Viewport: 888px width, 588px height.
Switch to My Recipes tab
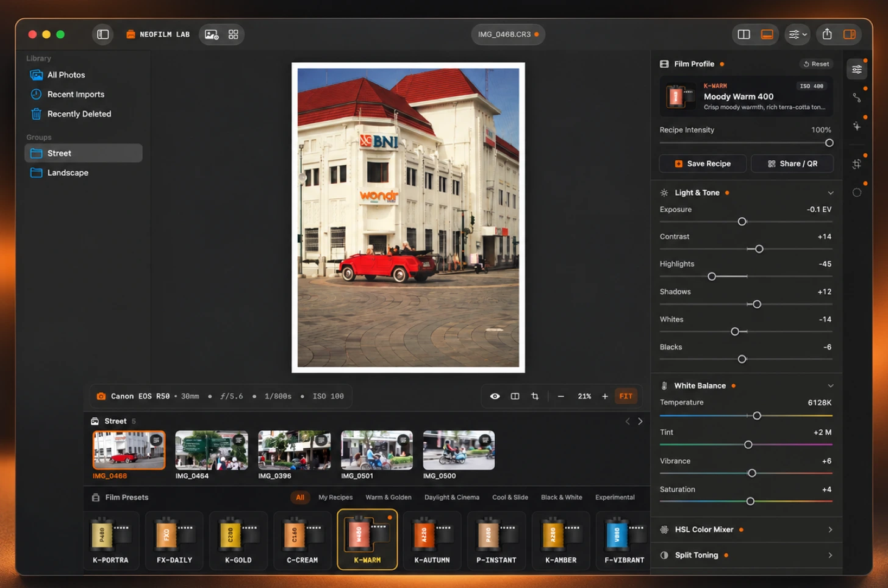point(335,497)
